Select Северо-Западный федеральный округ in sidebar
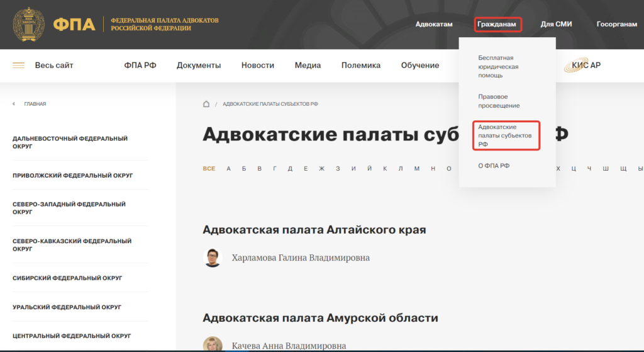This screenshot has height=352, width=644. [x=69, y=208]
